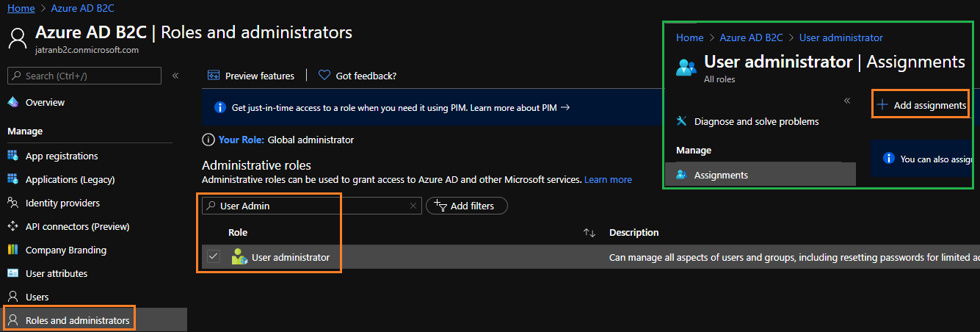Click jatranb2c.onmicrosoft.com tenant name
980x332 pixels.
tap(87, 50)
